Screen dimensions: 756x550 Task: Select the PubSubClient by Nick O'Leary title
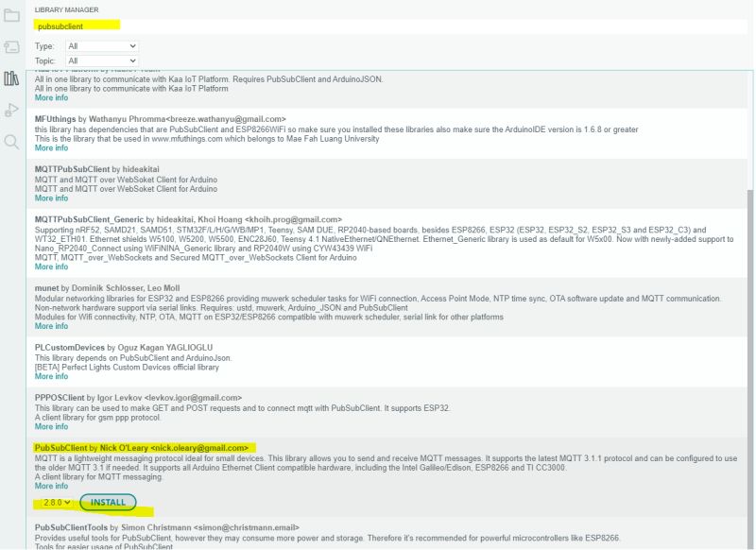pos(142,448)
